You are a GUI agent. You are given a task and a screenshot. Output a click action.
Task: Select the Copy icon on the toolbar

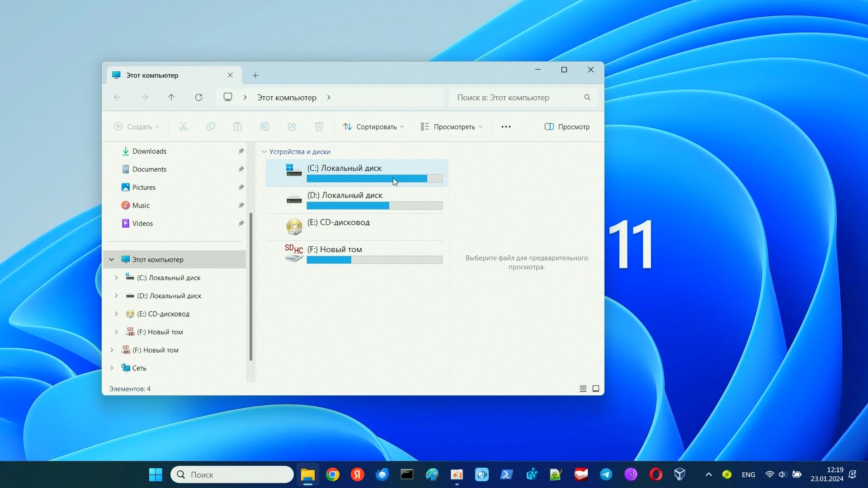tap(210, 127)
